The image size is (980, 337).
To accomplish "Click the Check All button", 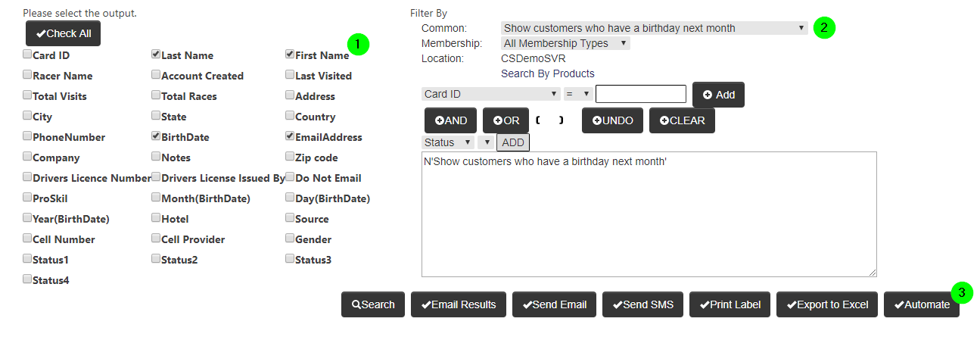I will [x=63, y=33].
